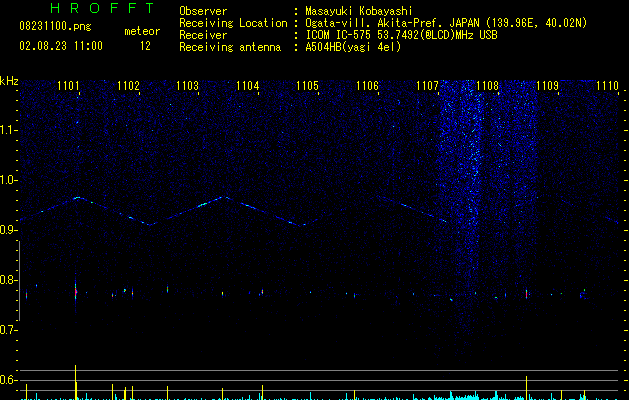
Task: Click the yellow intensity spike near 1108:40
Action: (x=526, y=388)
